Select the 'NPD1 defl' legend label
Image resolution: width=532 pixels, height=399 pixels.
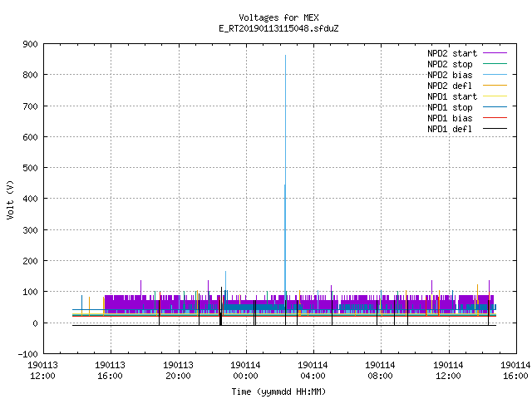tap(450, 130)
